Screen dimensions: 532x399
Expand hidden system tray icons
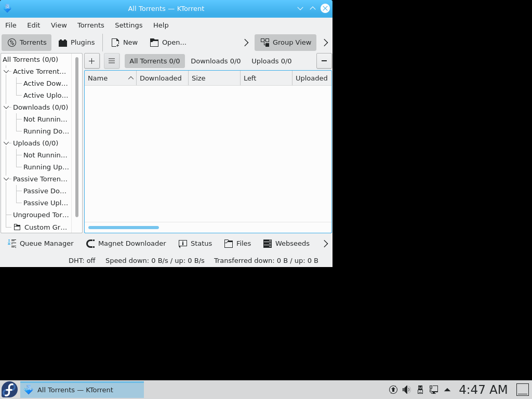(447, 390)
